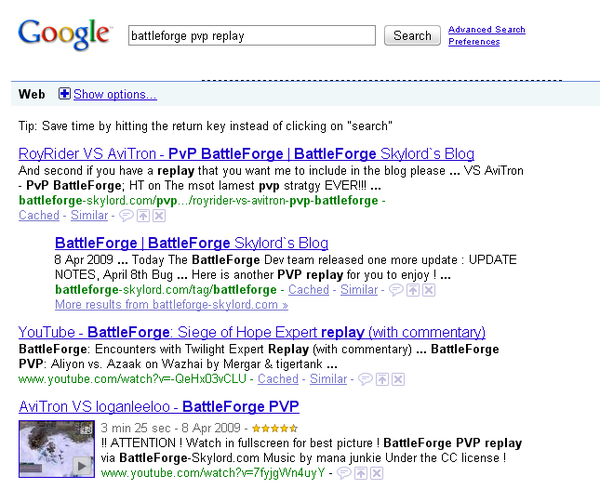Click the star rating of the video result

pos(275,428)
